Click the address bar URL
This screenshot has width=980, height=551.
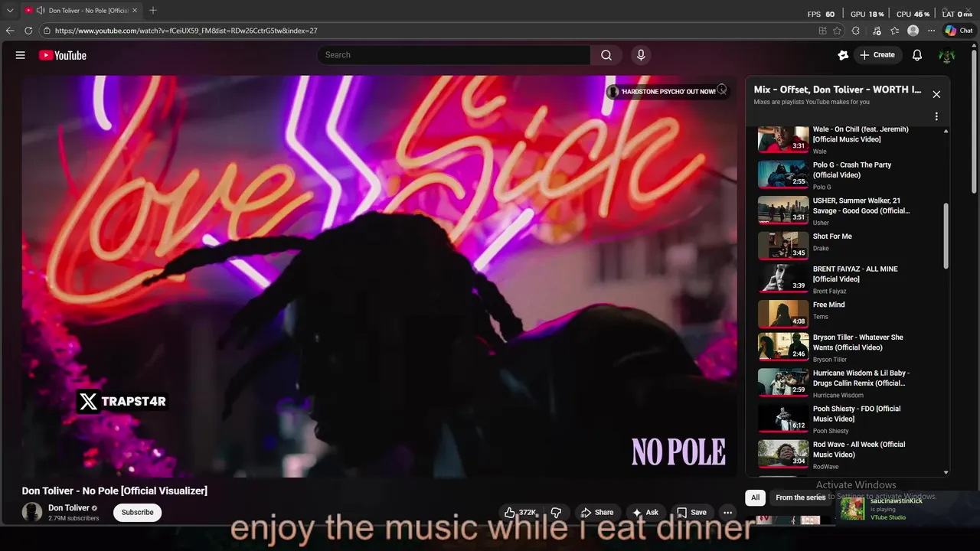(x=186, y=31)
